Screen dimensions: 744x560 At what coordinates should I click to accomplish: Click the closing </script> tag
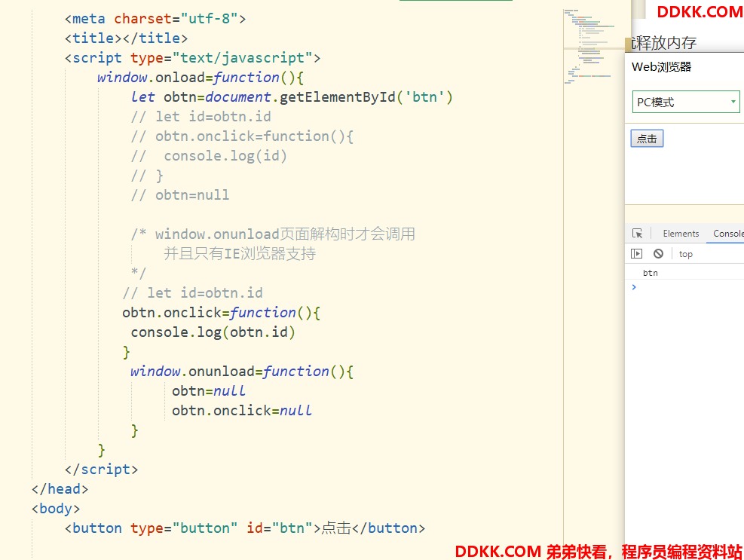(x=102, y=470)
